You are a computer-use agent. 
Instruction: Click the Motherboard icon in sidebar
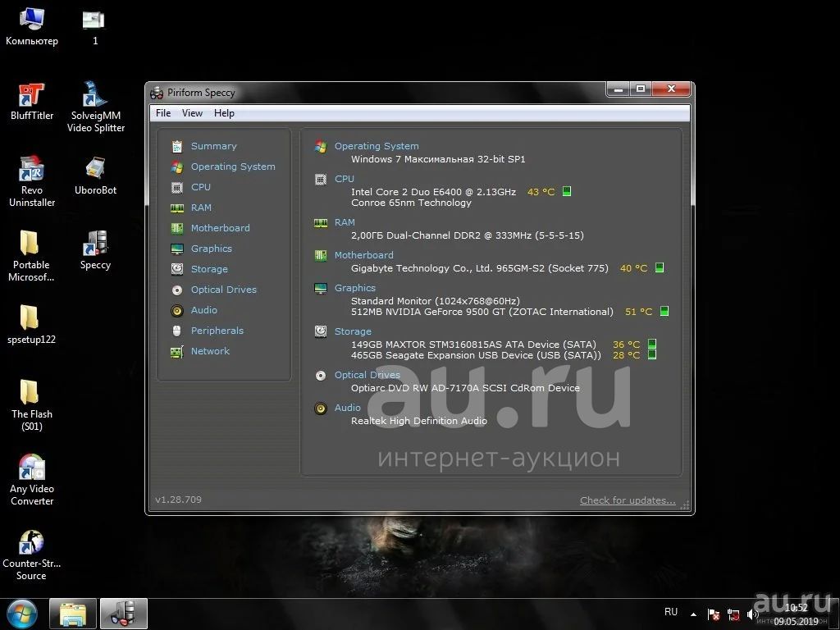tap(177, 228)
